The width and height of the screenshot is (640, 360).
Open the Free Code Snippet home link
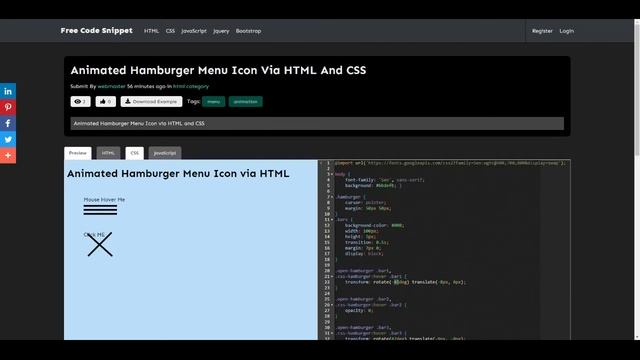point(96,31)
